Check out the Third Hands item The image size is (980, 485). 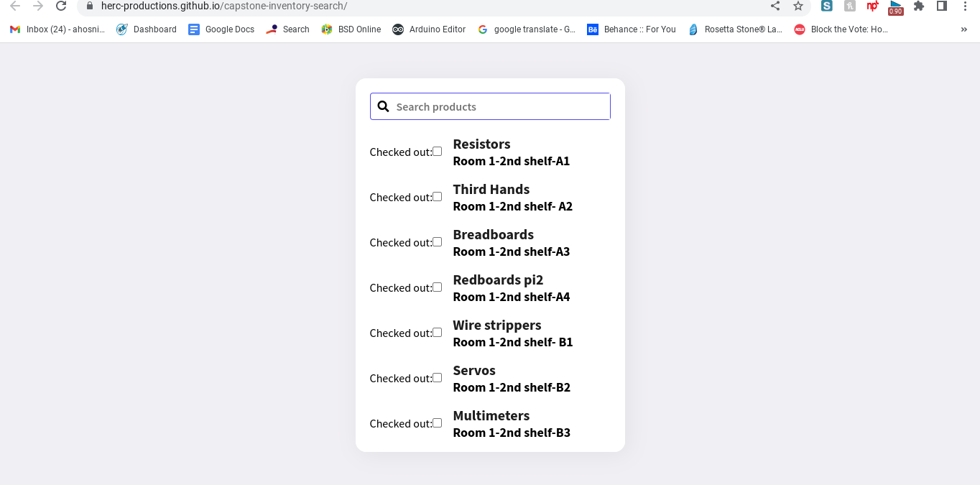coord(437,197)
